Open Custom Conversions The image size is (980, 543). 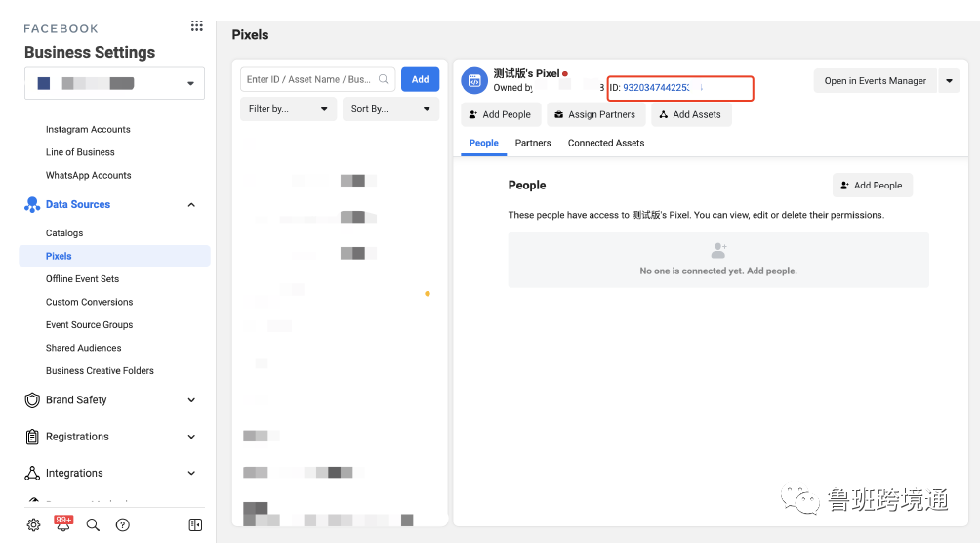click(90, 302)
